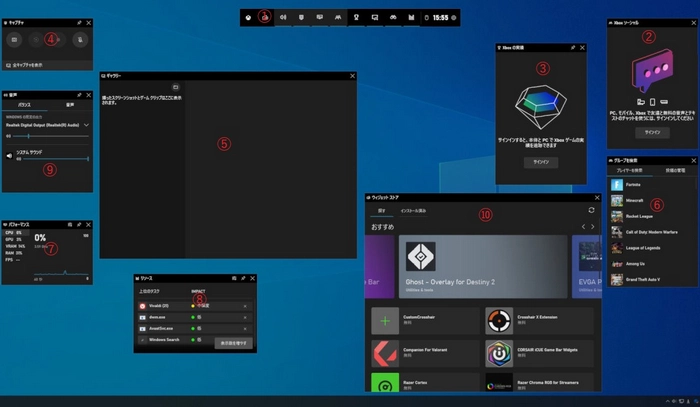
Task: Click the sign-in button in the Xbox Social widget
Action: point(652,133)
